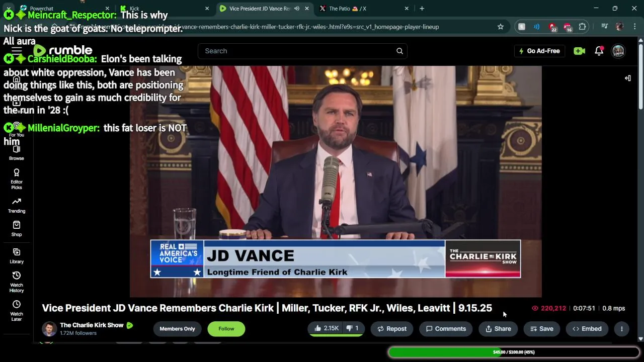Click the JD Vance video player
Image resolution: width=644 pixels, height=362 pixels.
coord(336,182)
